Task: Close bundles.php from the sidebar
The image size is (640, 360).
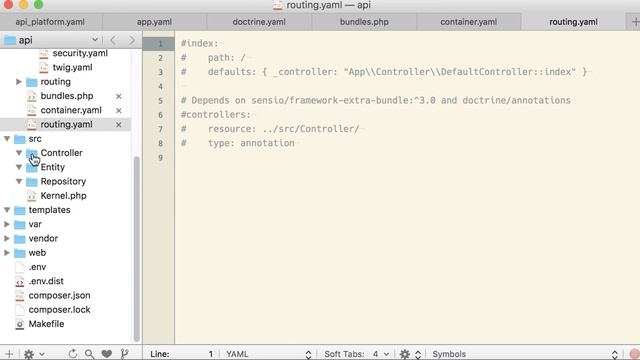Action: click(118, 96)
